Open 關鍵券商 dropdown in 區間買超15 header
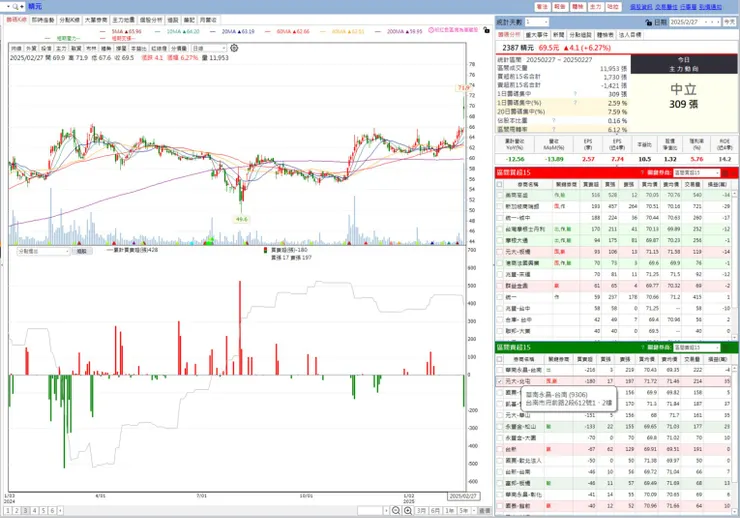 697,173
